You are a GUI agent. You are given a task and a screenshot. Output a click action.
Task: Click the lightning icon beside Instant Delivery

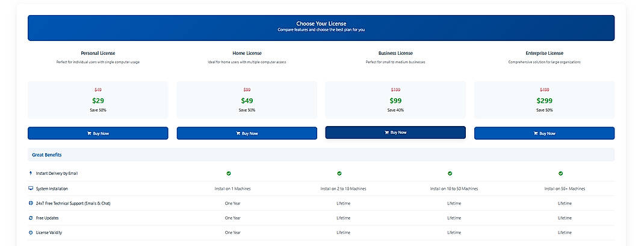click(x=30, y=173)
